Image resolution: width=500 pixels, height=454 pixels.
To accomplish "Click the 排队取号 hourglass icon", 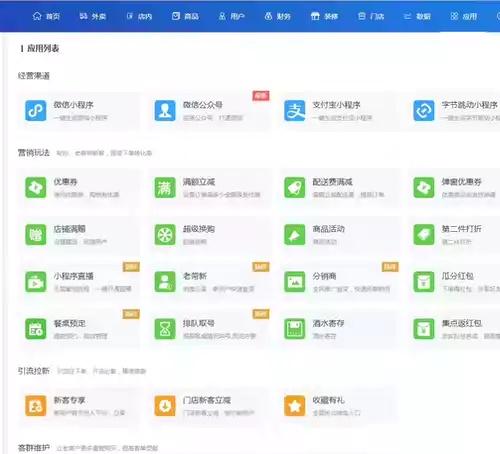I will click(x=165, y=329).
